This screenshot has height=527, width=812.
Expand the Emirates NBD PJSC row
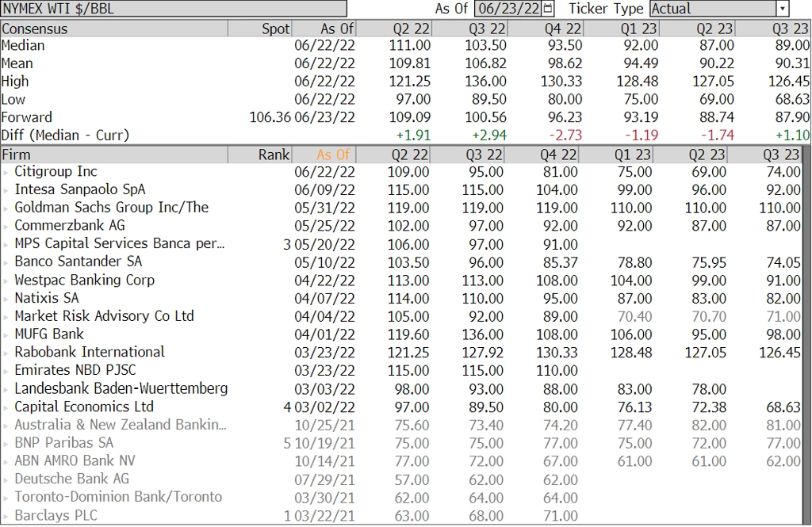click(x=6, y=372)
